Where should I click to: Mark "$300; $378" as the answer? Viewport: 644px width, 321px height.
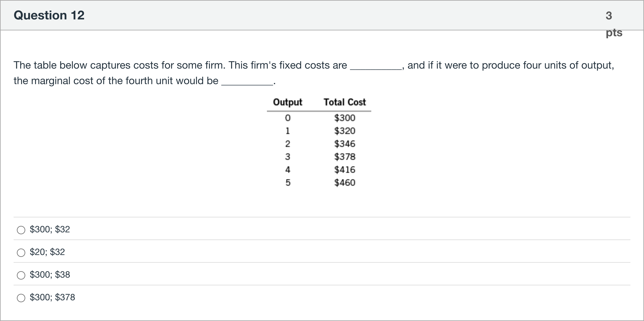point(21,298)
